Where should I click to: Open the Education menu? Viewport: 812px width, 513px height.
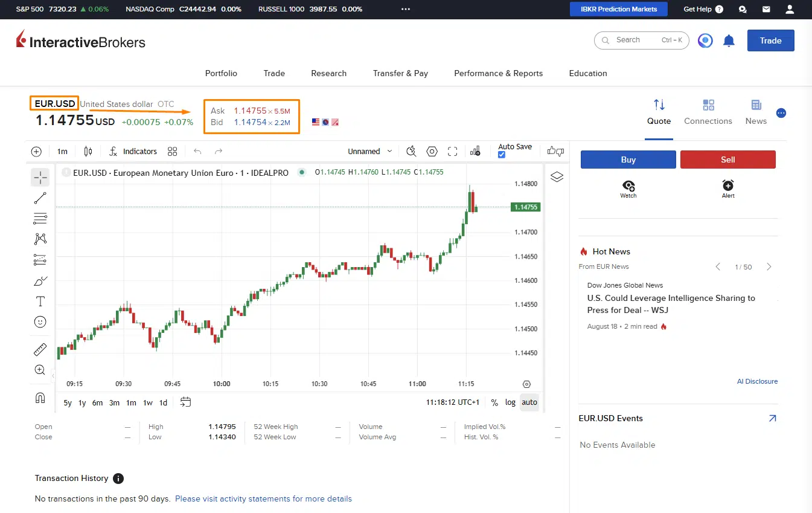tap(588, 73)
